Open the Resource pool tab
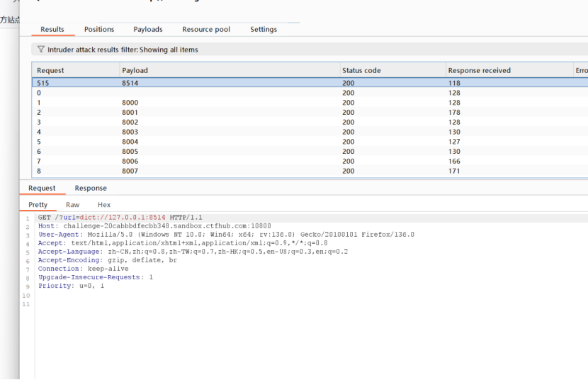The width and height of the screenshot is (588, 380). click(206, 29)
